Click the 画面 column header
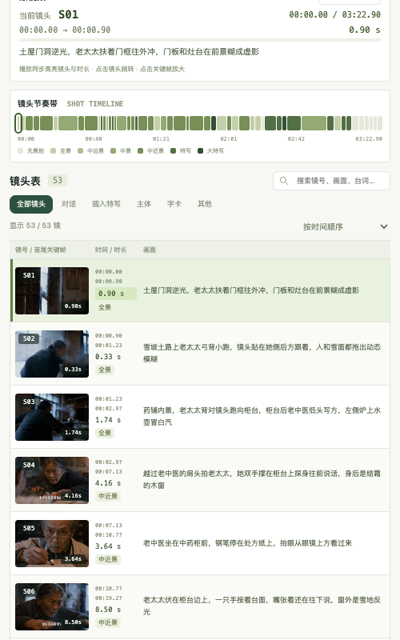 (x=149, y=250)
